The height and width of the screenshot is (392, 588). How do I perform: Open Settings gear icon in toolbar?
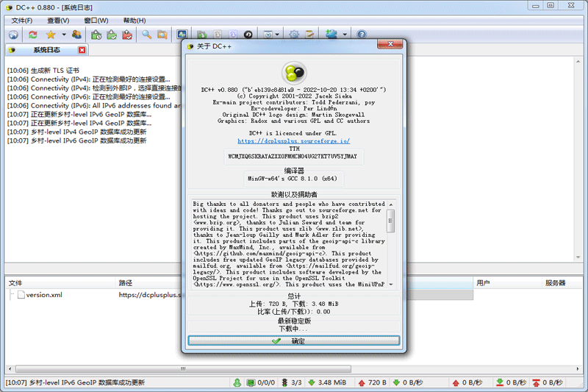pyautogui.click(x=294, y=35)
